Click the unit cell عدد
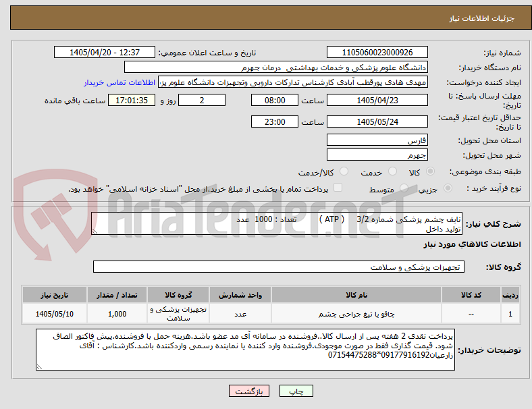Screen dimensions: 532x409 [240, 314]
